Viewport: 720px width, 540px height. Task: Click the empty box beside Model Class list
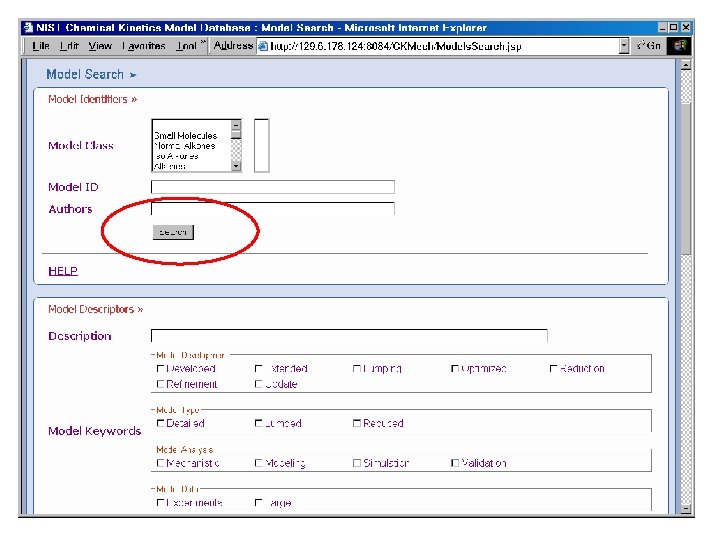point(261,146)
